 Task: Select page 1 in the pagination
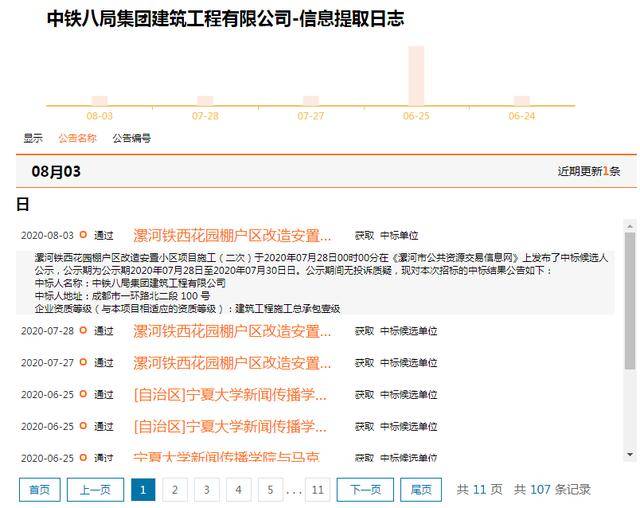pyautogui.click(x=143, y=490)
